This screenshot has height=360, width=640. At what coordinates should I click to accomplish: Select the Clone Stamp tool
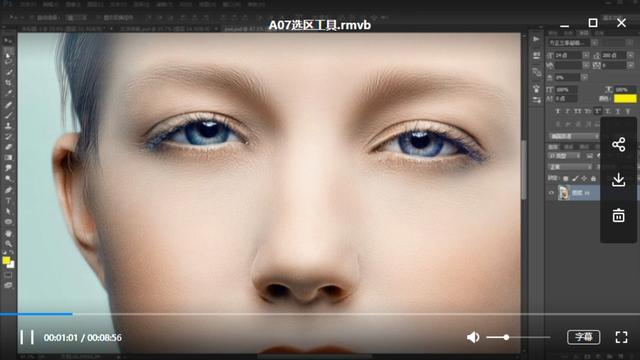click(x=8, y=126)
